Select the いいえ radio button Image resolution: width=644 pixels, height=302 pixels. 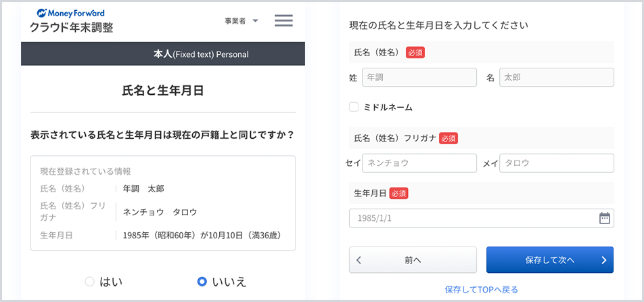(x=202, y=281)
